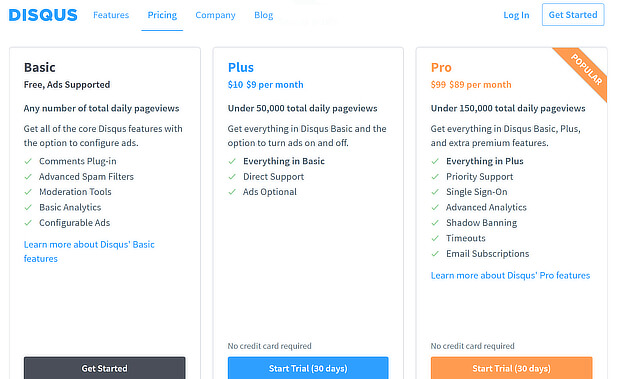Click the DISQUS logo
This screenshot has height=379, width=620.
[43, 15]
